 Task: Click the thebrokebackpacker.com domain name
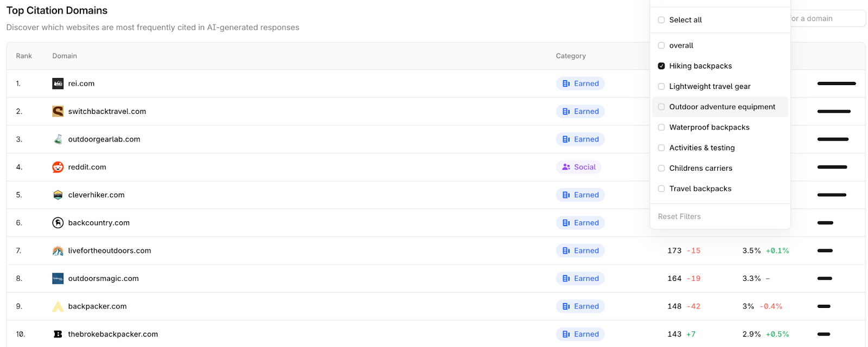(x=113, y=334)
